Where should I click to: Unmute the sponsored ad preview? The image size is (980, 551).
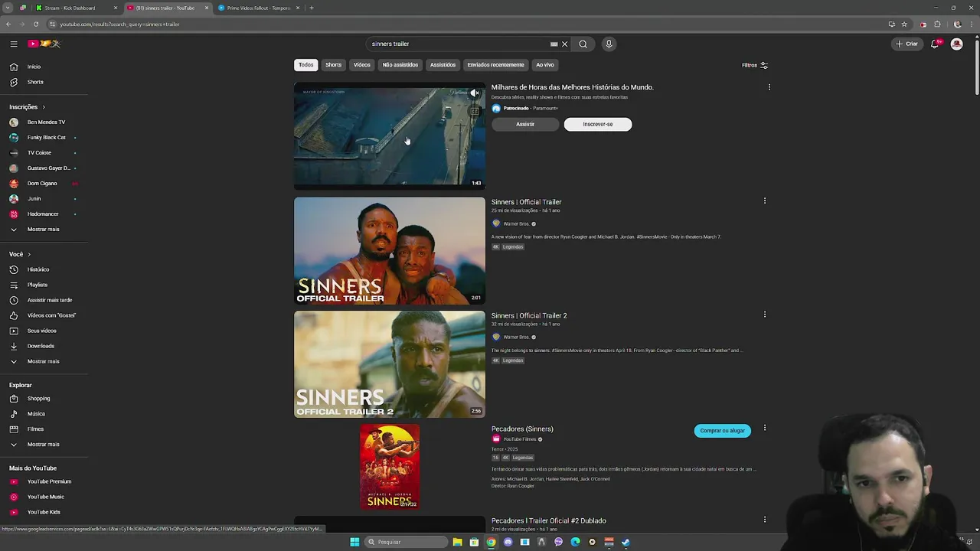475,93
